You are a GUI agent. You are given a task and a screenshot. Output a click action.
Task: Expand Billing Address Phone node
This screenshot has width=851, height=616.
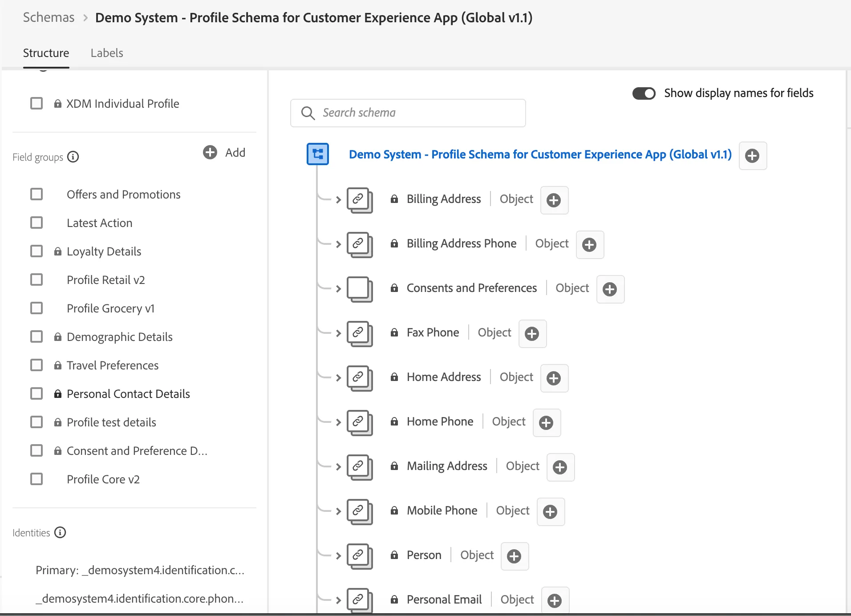click(x=338, y=244)
